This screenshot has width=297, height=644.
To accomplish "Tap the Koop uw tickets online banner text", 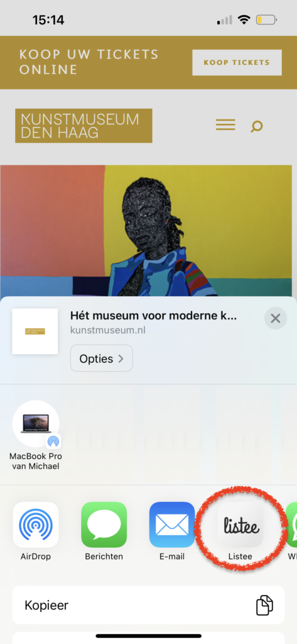I will [89, 62].
